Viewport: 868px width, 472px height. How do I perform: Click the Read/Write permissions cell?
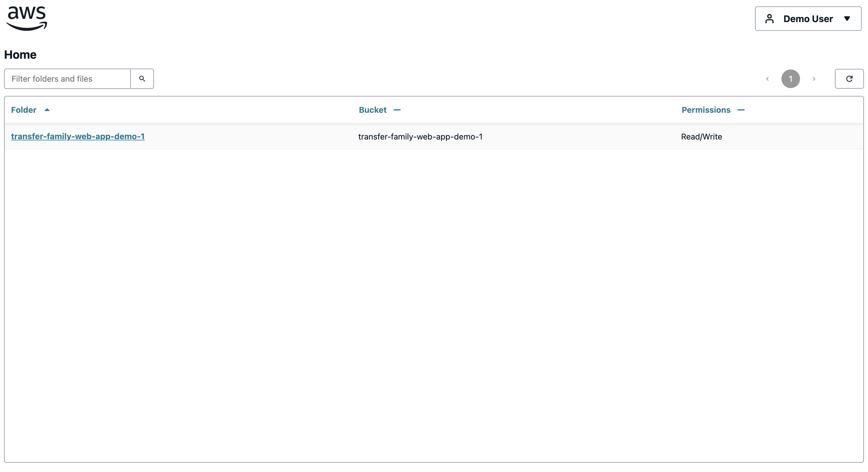coord(701,137)
